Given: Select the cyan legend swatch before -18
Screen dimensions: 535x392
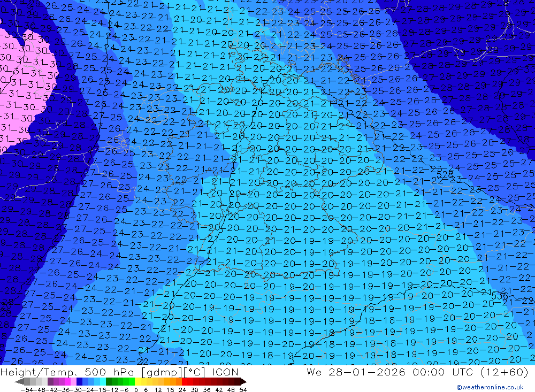Looking at the screenshot, I should tap(103, 382).
